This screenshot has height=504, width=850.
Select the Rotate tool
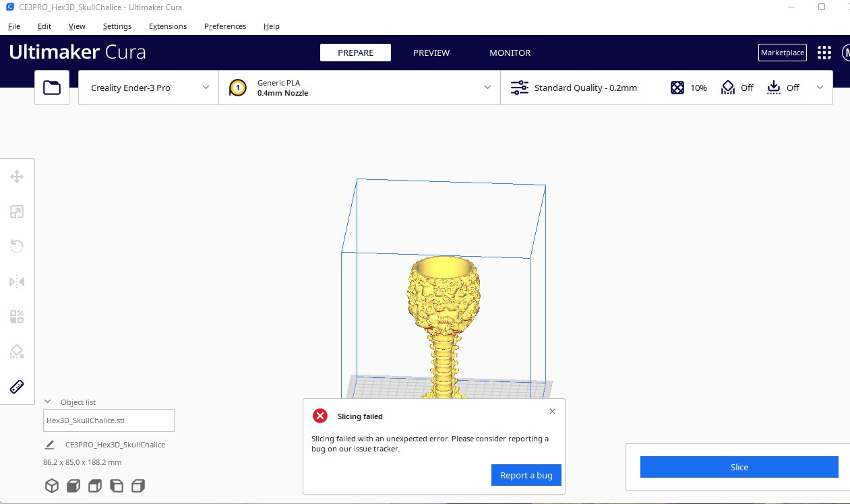[17, 246]
